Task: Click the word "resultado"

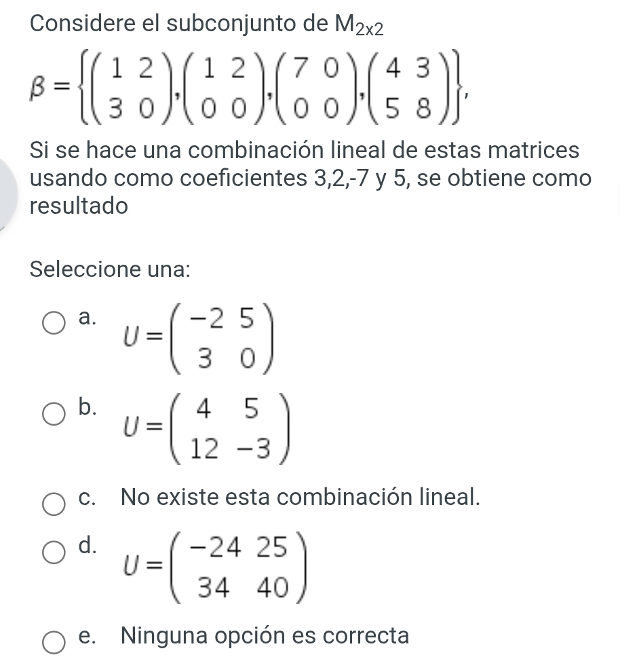Action: (x=79, y=206)
